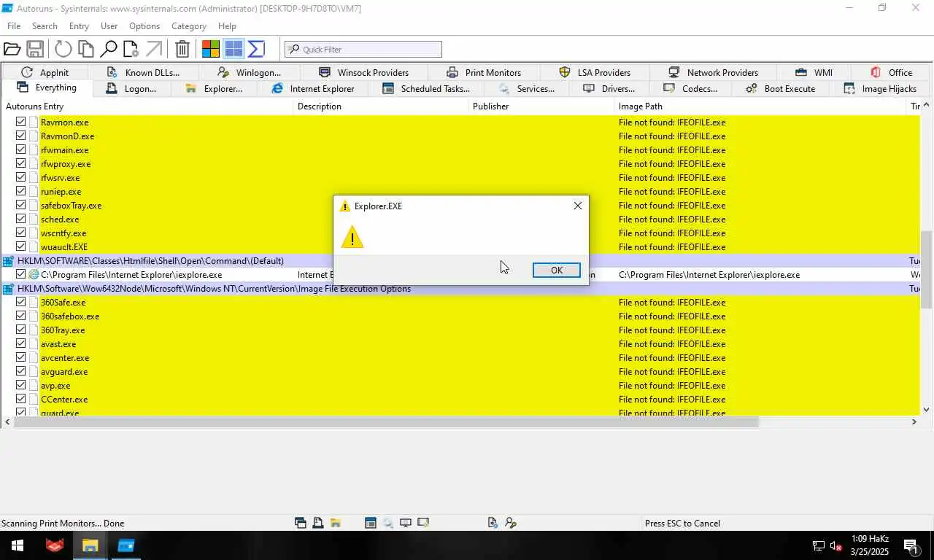Open the Options menu
This screenshot has height=560, width=934.
coord(144,26)
